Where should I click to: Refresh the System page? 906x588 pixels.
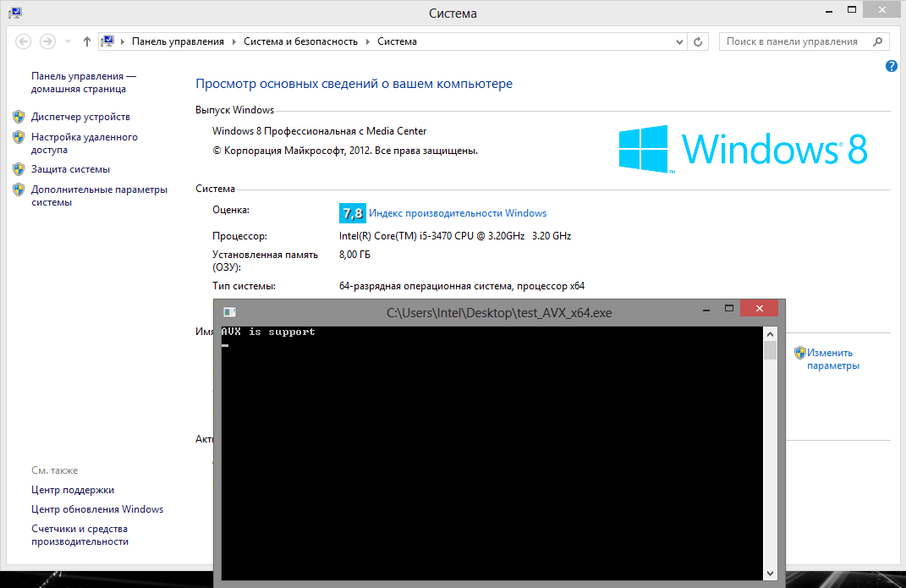pyautogui.click(x=698, y=41)
